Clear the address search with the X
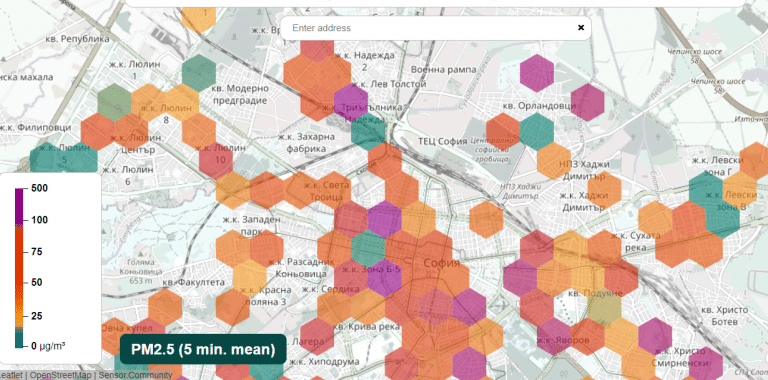 [581, 28]
